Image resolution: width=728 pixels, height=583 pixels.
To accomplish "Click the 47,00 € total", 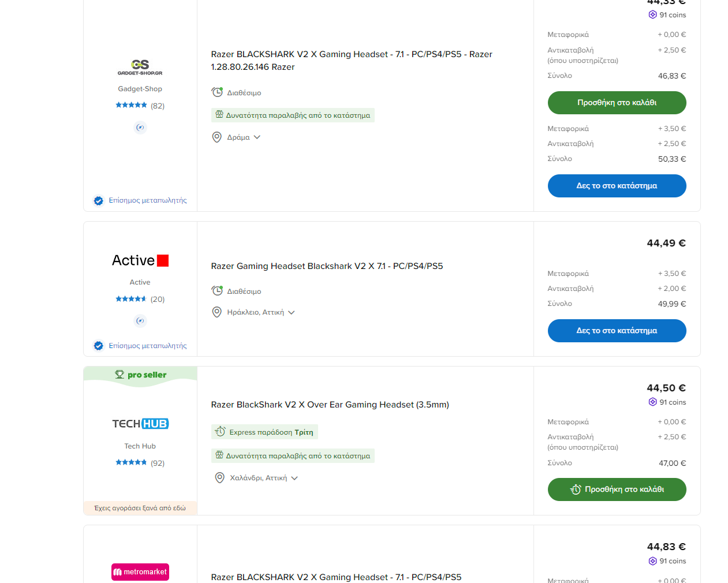I will coord(673,464).
